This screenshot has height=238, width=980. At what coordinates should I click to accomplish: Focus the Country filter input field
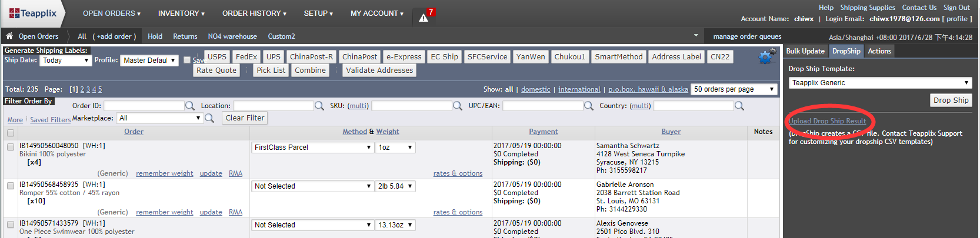coord(694,106)
